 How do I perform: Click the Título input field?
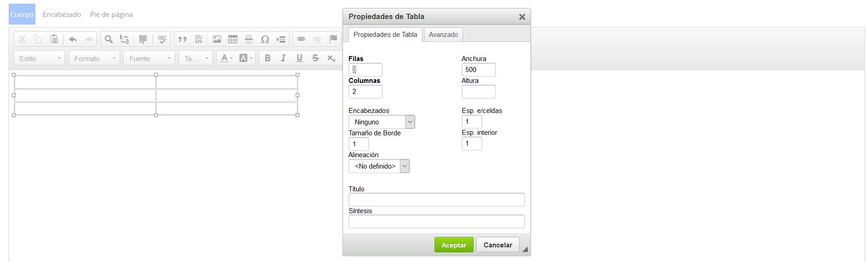coord(436,200)
